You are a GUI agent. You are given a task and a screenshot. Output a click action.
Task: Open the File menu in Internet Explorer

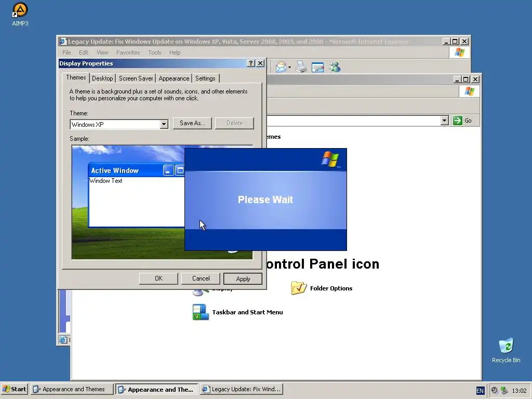[x=66, y=52]
